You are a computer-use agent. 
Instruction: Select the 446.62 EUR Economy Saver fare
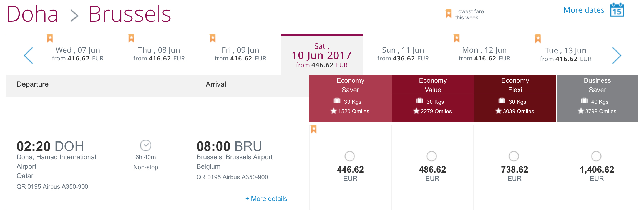(350, 156)
